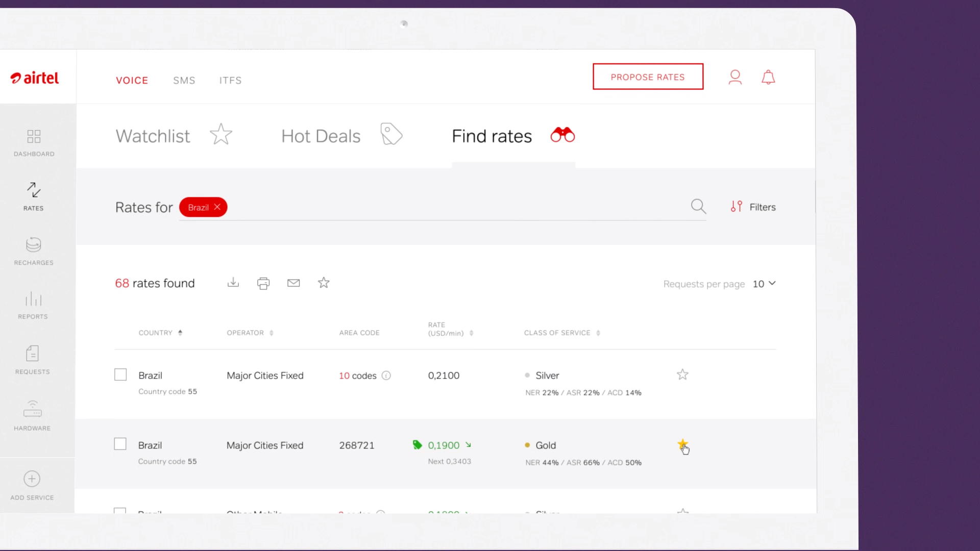Remove the Brazil filter tag

[217, 207]
